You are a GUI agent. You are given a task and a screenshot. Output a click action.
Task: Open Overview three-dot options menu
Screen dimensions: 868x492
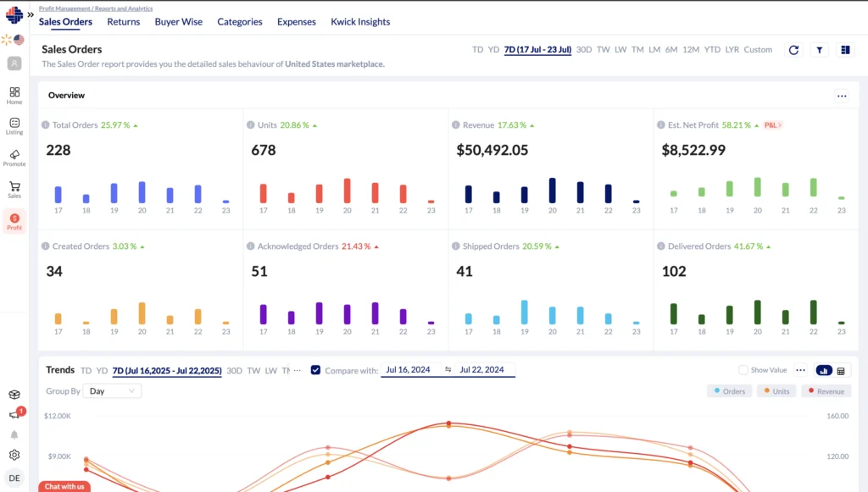(842, 96)
